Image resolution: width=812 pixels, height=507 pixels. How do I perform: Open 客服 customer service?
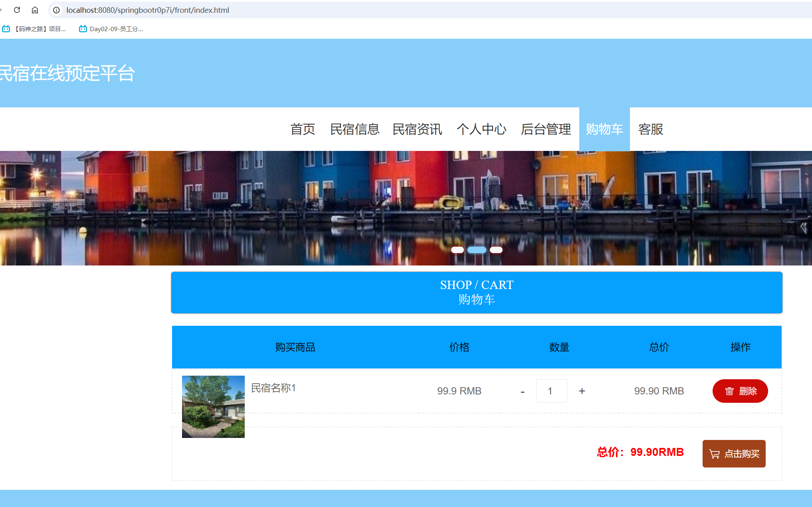tap(650, 129)
